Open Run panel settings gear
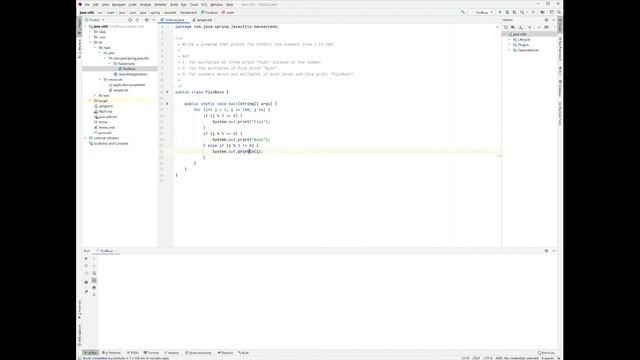Image resolution: width=640 pixels, height=360 pixels. pos(547,251)
